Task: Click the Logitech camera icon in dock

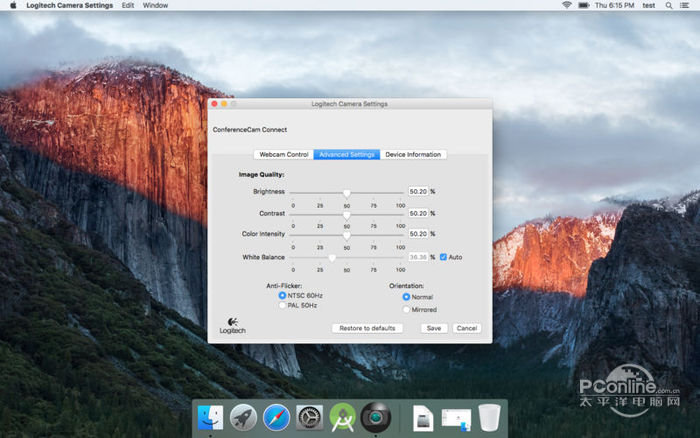Action: [x=375, y=417]
